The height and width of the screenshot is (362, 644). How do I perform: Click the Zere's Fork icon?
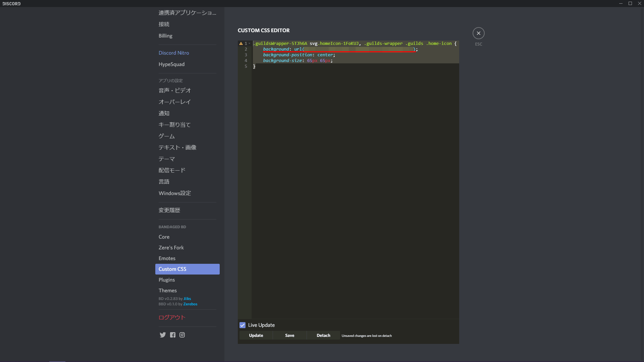coord(171,247)
